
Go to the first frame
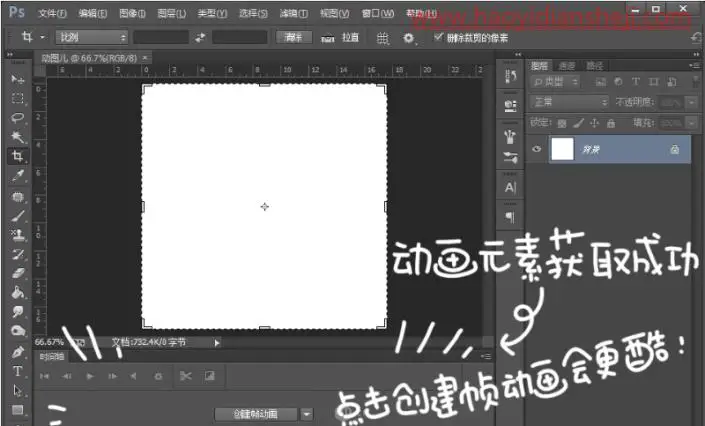pos(45,376)
